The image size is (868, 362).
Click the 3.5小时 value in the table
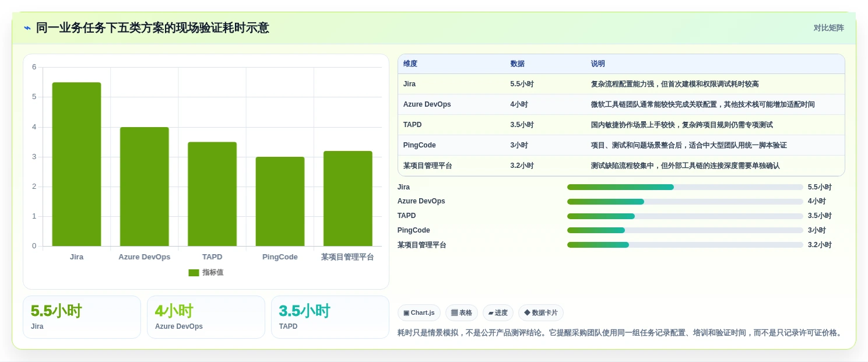[x=522, y=125]
